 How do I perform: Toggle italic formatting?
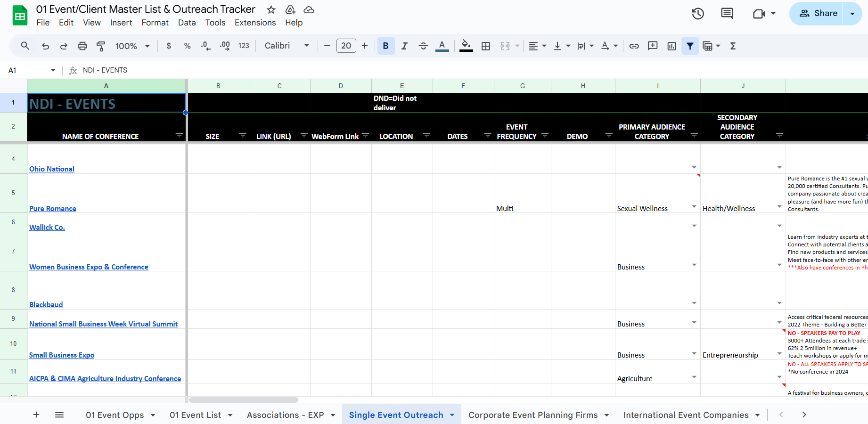tap(404, 46)
